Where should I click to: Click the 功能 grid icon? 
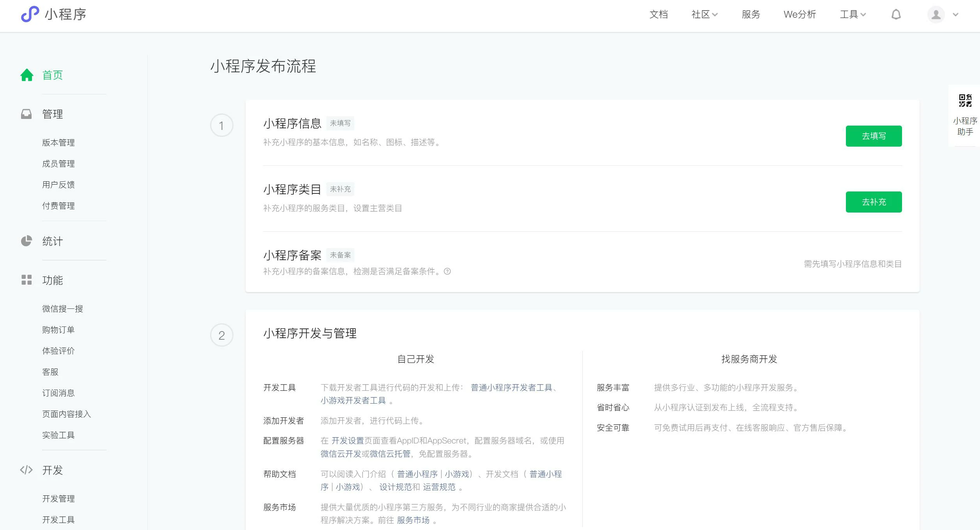coord(26,280)
